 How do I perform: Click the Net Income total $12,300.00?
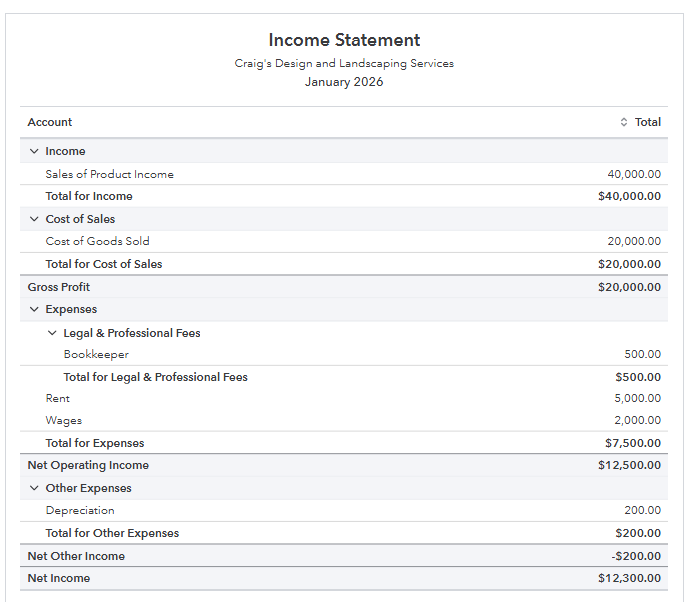[x=629, y=578]
